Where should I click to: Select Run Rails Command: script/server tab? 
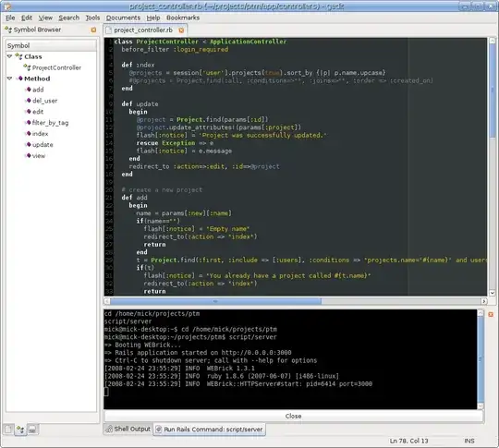coord(210,430)
